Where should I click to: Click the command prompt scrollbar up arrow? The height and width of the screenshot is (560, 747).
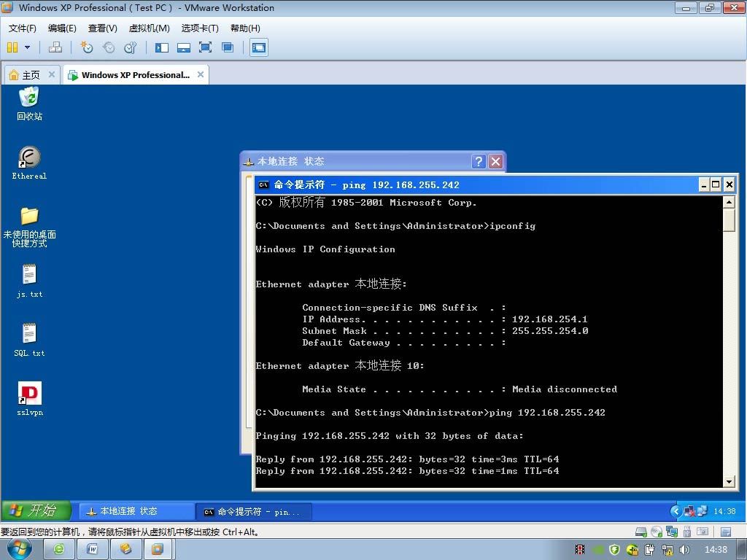729,202
